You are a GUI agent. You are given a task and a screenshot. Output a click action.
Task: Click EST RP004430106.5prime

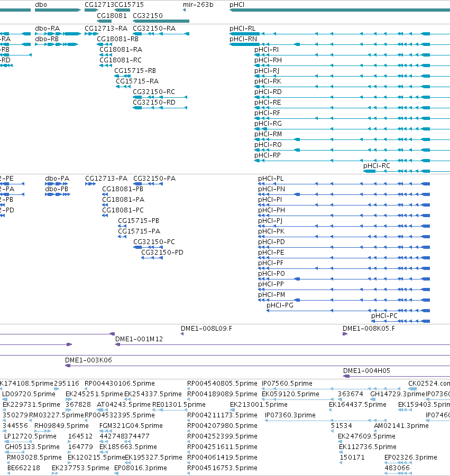[x=120, y=384]
